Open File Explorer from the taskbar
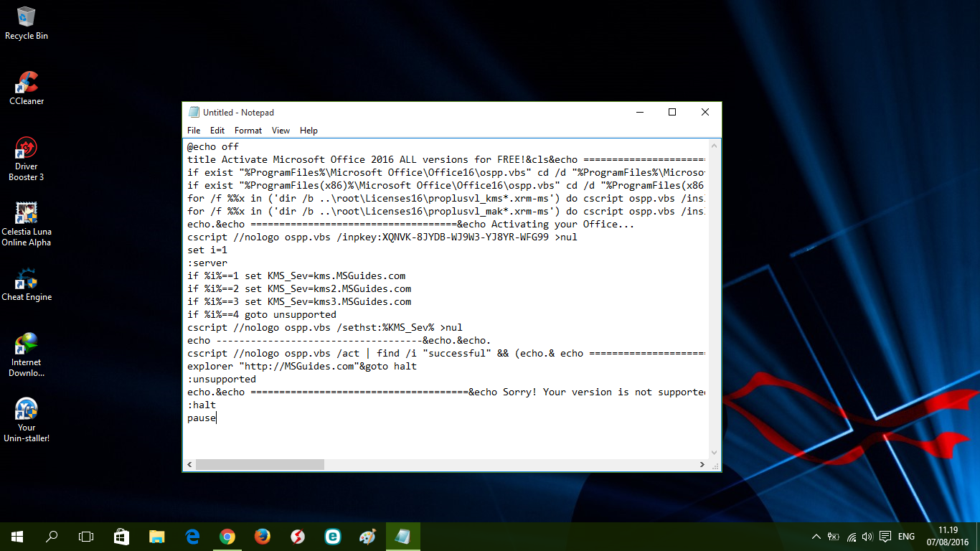Viewport: 980px width, 551px height. click(156, 537)
